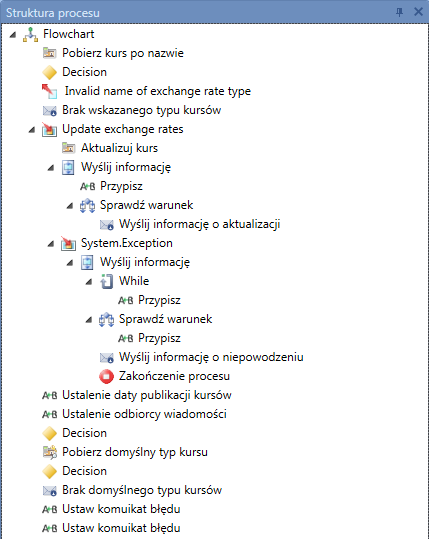Click the yellow diamond icon of first Decision
This screenshot has height=539, width=429.
[50, 73]
